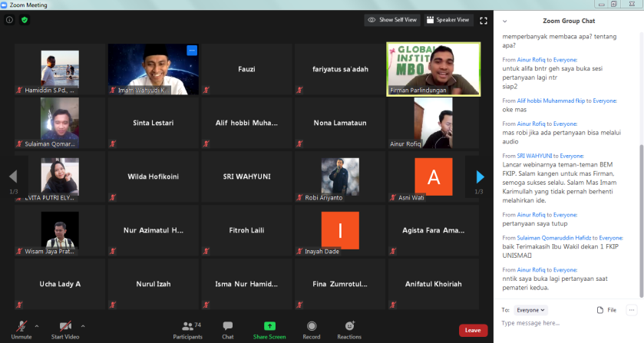Start Share Screen
Image resolution: width=644 pixels, height=343 pixels.
pyautogui.click(x=269, y=329)
